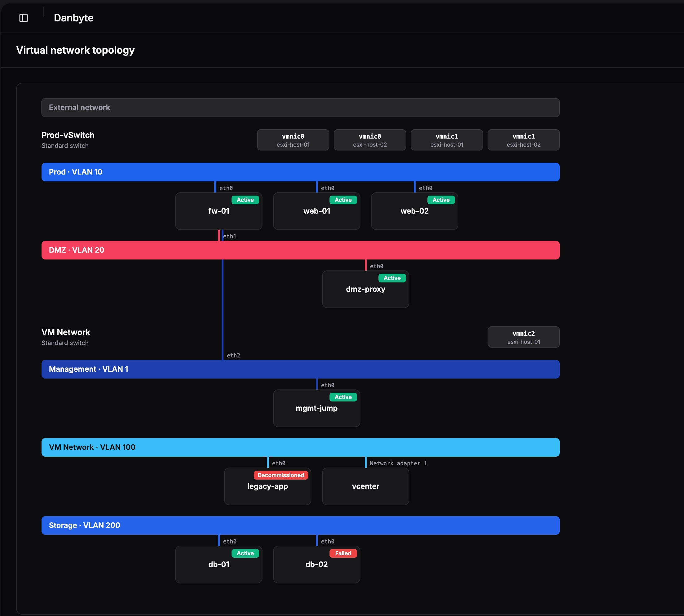Click the dmz-proxy node
The image size is (684, 616).
coord(366,289)
